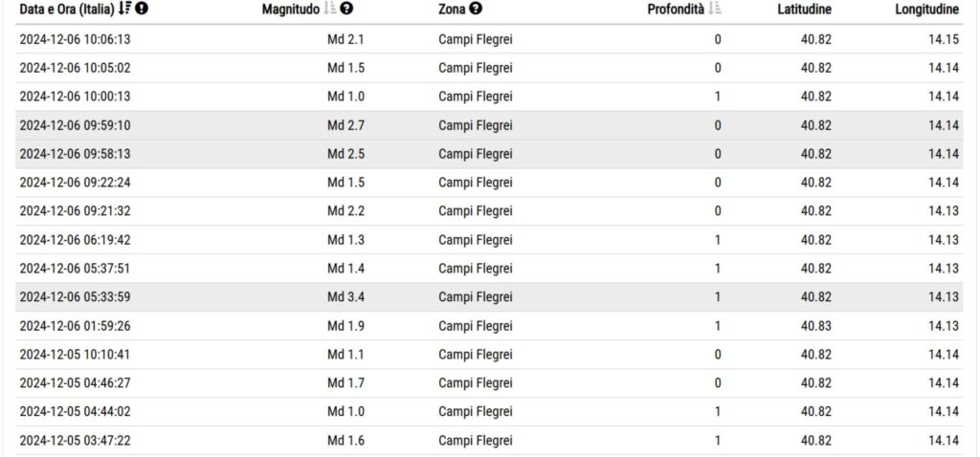Select the row with latitude 40.83
Screen dimensions: 980x457
pos(489,326)
